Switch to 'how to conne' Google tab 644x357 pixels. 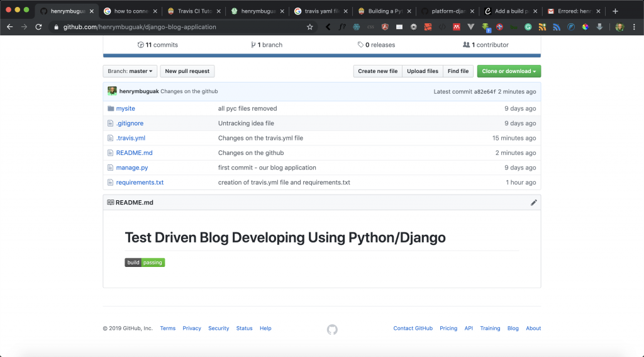(x=131, y=11)
